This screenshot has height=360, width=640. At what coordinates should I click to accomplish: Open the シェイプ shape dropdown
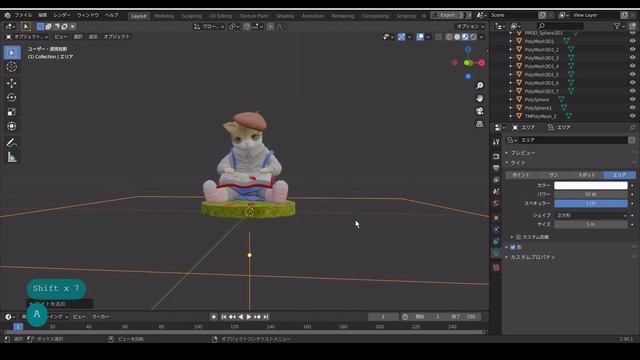click(591, 216)
